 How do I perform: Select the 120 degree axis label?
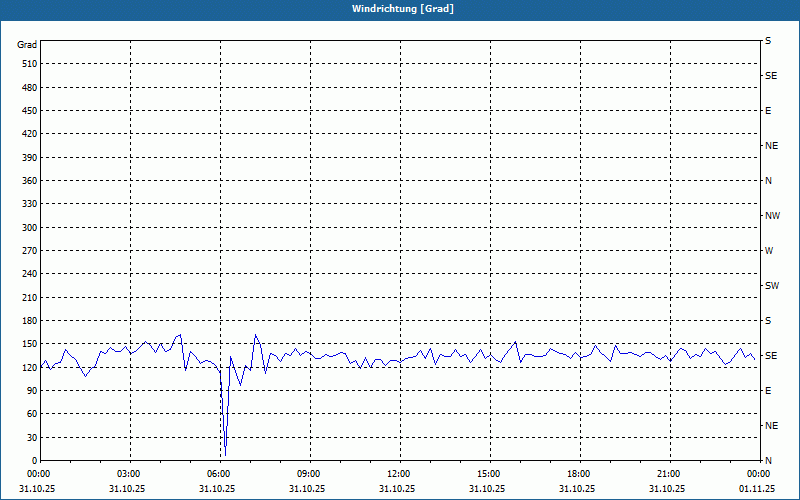pyautogui.click(x=30, y=367)
